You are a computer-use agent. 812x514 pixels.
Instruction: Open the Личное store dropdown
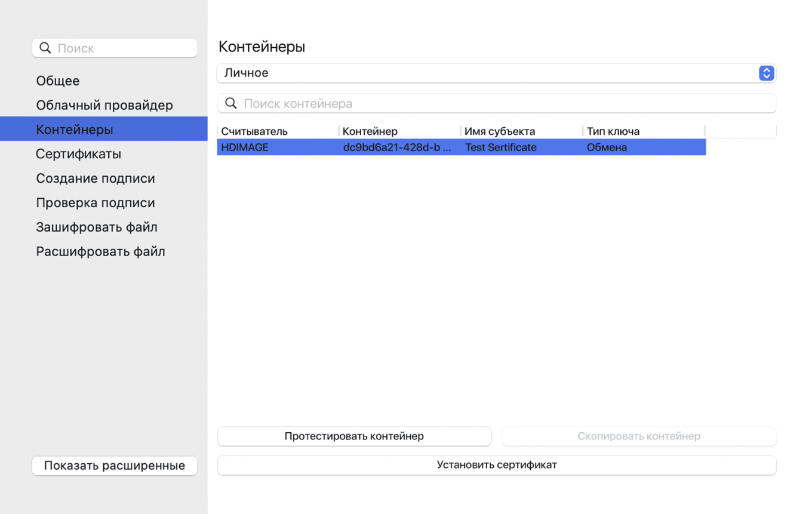pos(496,73)
